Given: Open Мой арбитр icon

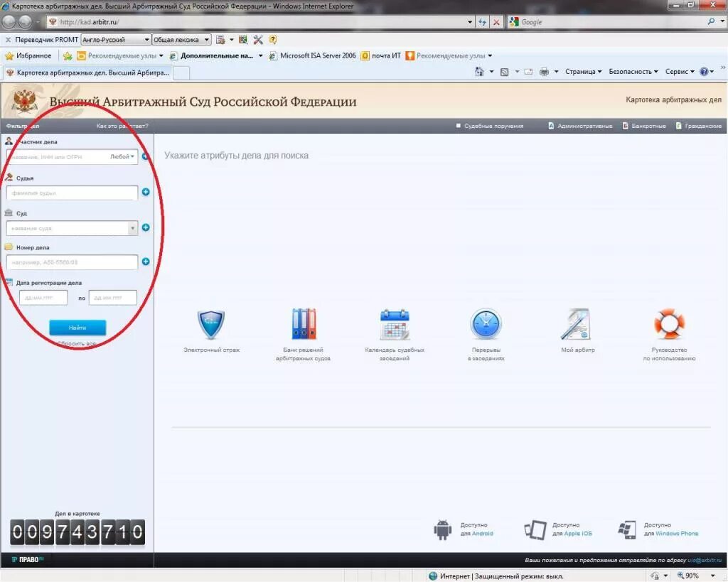Looking at the screenshot, I should click(x=577, y=324).
